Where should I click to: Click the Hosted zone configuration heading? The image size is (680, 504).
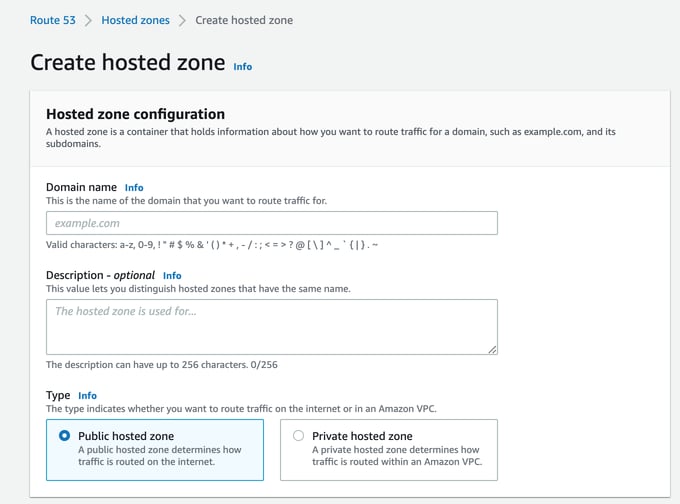[x=135, y=114]
